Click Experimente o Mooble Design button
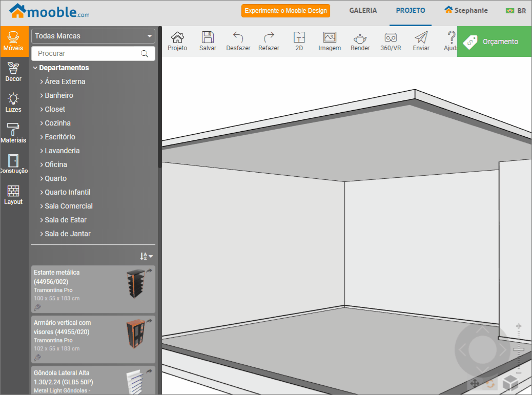The height and width of the screenshot is (395, 532). tap(285, 11)
